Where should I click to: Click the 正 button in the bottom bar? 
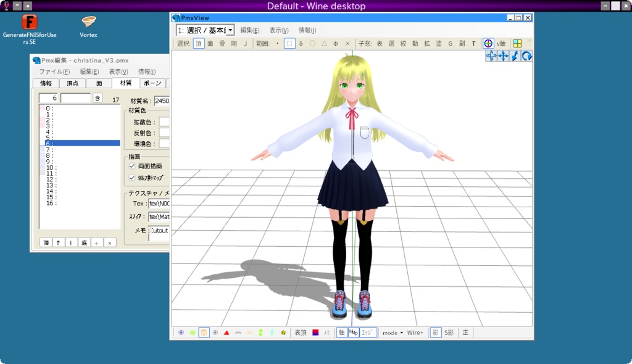coord(466,333)
